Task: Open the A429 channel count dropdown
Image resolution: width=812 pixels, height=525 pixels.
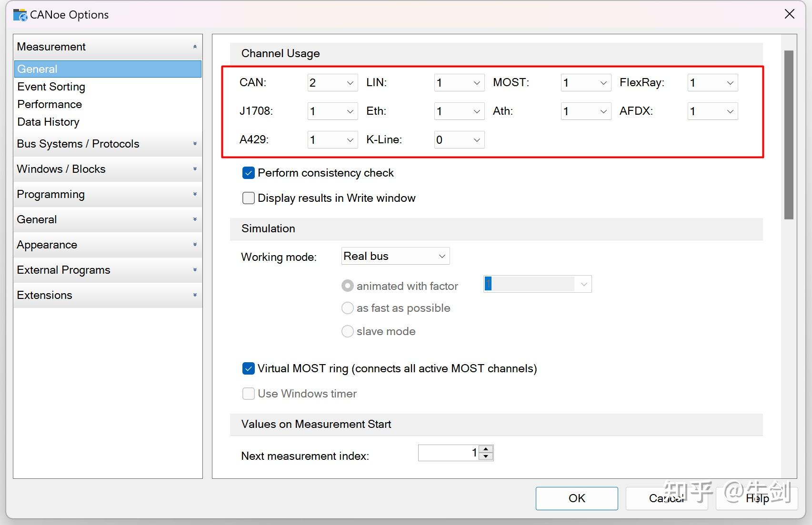Action: point(332,140)
